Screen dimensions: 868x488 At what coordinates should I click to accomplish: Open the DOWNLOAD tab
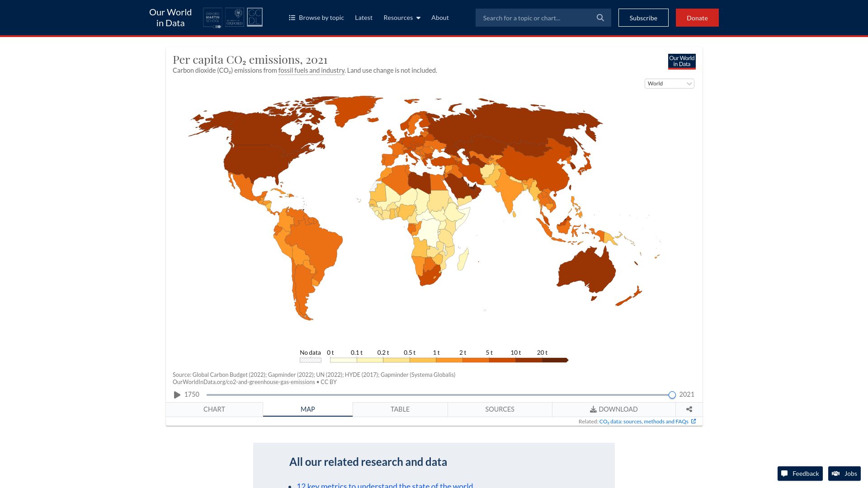614,409
